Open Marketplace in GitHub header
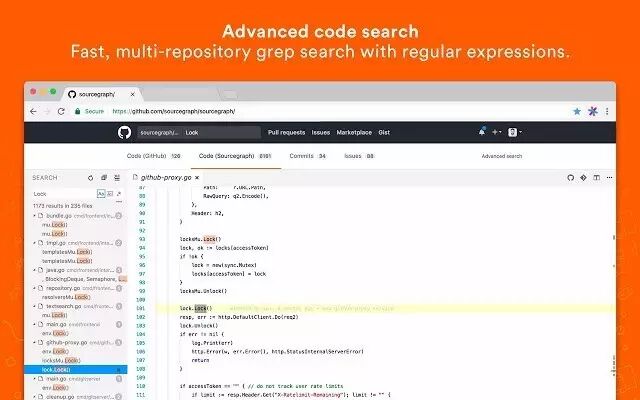Screen dimensions: 640x400 point(354,132)
